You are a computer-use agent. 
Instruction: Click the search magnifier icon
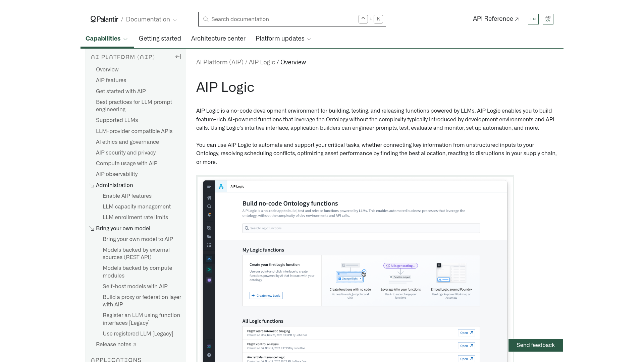click(206, 19)
